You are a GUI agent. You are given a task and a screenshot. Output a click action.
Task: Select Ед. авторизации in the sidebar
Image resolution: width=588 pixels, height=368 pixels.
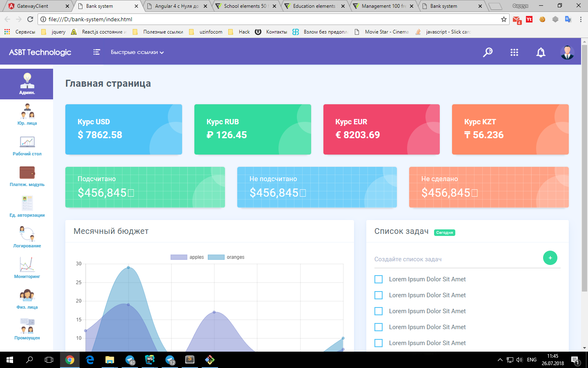[27, 206]
